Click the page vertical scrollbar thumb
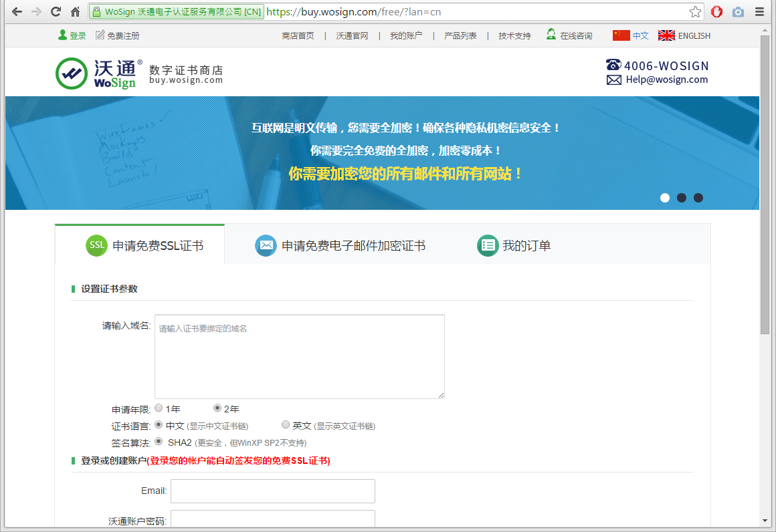Screen dimensions: 776x532 tap(765, 184)
